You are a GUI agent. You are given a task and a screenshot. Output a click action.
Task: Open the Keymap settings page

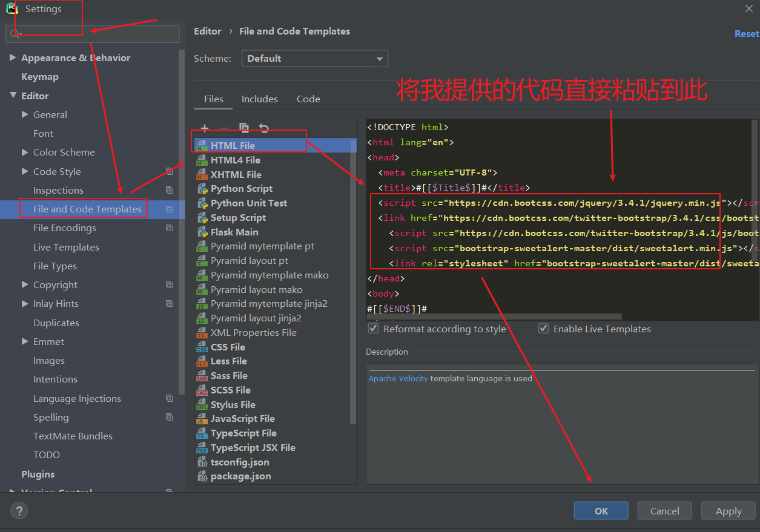[x=40, y=77]
